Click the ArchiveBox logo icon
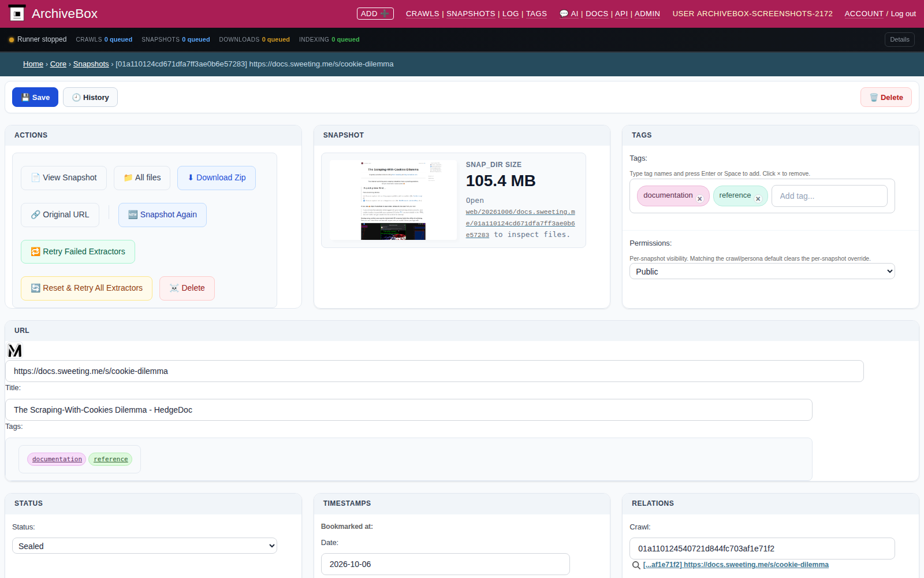The width and height of the screenshot is (924, 578). (x=17, y=13)
